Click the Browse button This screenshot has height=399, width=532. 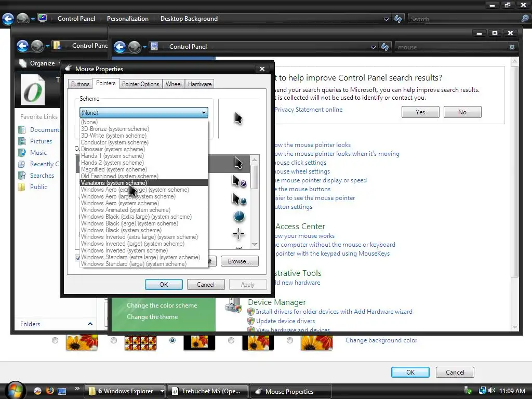(x=240, y=261)
